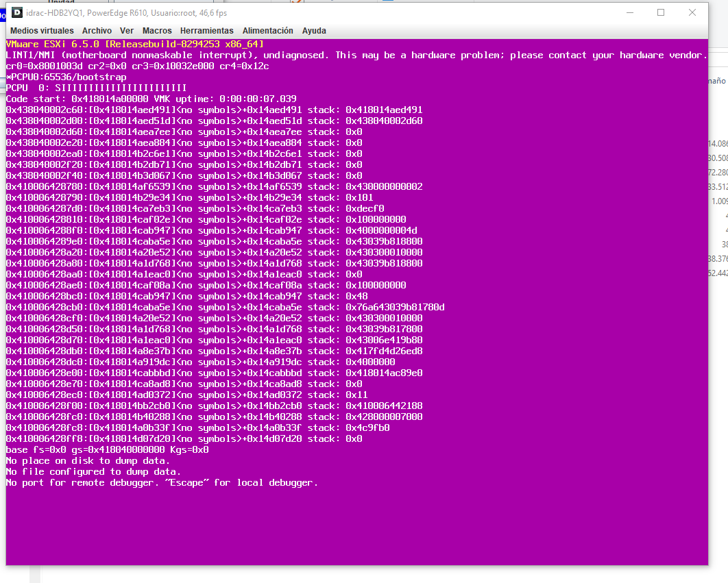728x583 pixels.
Task: Click the '*PCPU0:65536/bootstrap' line
Action: (66, 77)
